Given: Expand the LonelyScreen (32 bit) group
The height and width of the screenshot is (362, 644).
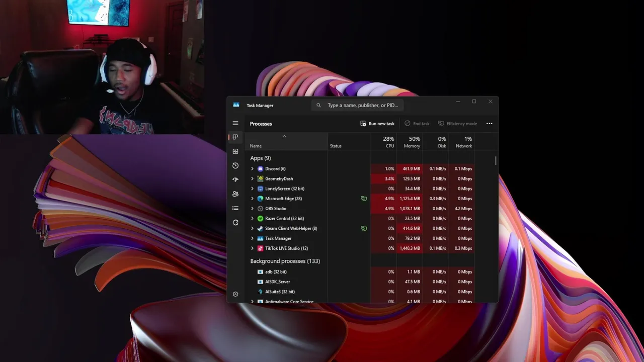Looking at the screenshot, I should [252, 189].
